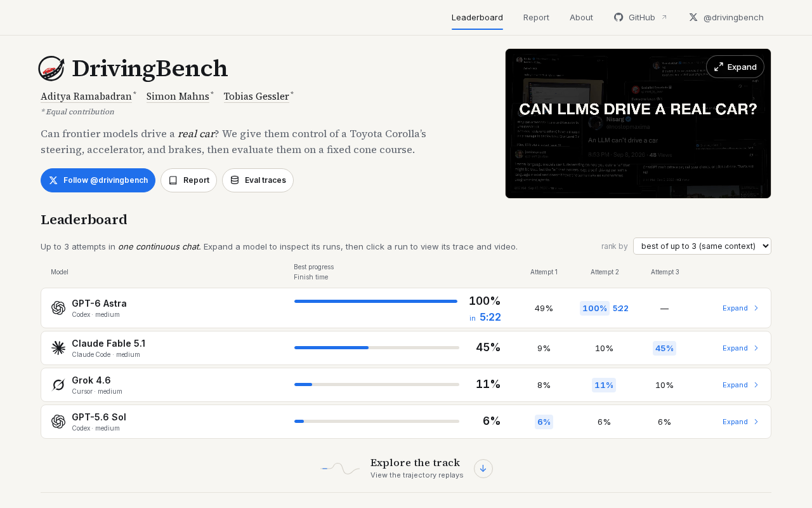Expand the Claude Fable 5.1 row
The height and width of the screenshot is (508, 812).
pyautogui.click(x=740, y=348)
